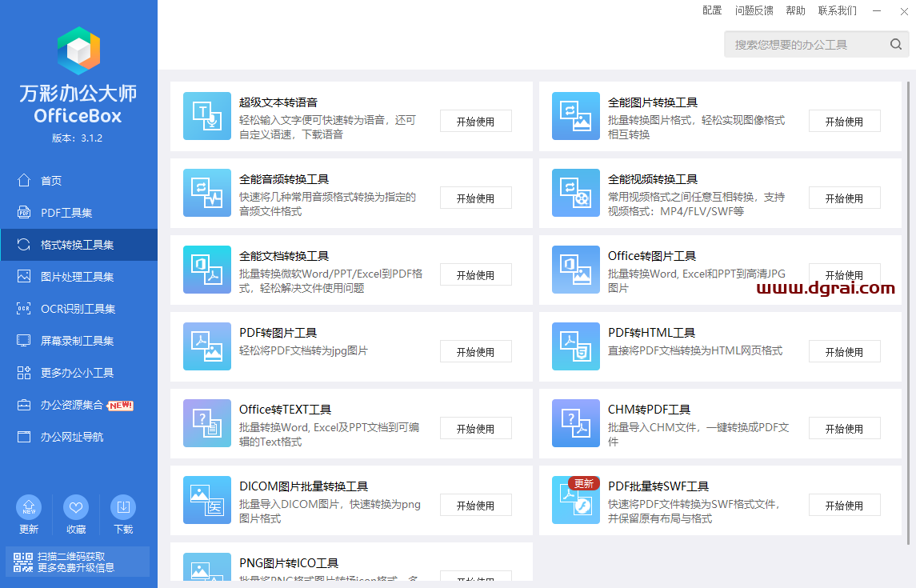916x588 pixels.
Task: Click the 屏幕录制工具集 monitor icon
Action: coord(24,341)
